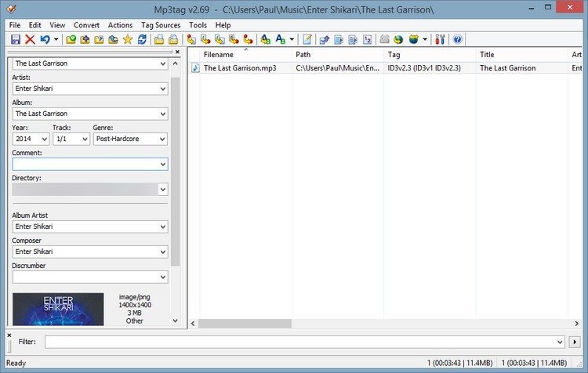Click the grey freedb tag source icon
Image resolution: width=588 pixels, height=373 pixels.
point(384,39)
